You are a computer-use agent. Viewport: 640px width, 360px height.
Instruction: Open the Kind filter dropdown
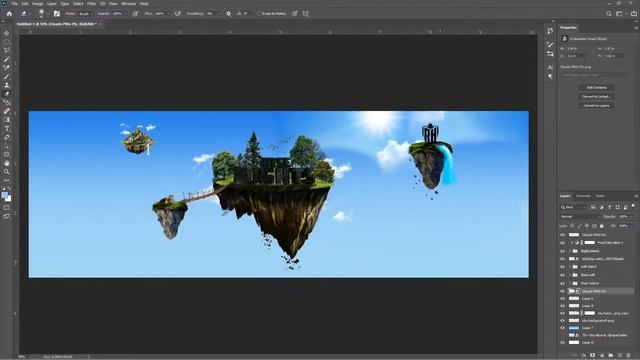click(x=573, y=208)
